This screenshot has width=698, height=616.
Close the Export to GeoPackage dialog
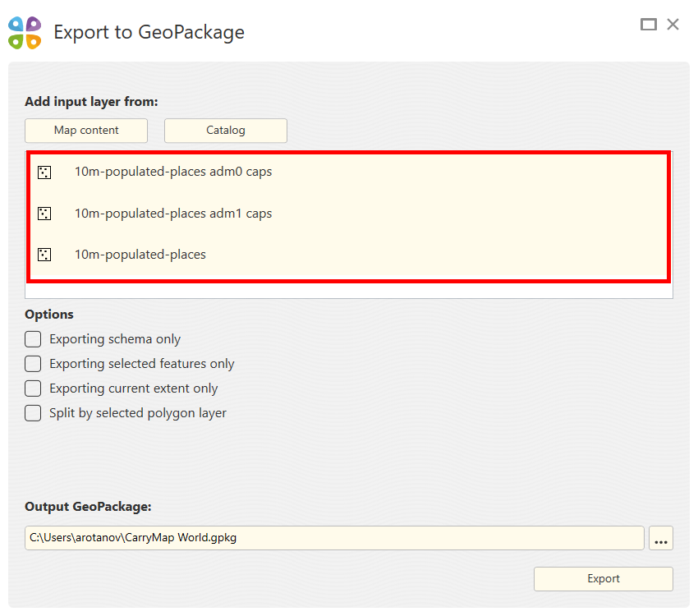tap(673, 25)
